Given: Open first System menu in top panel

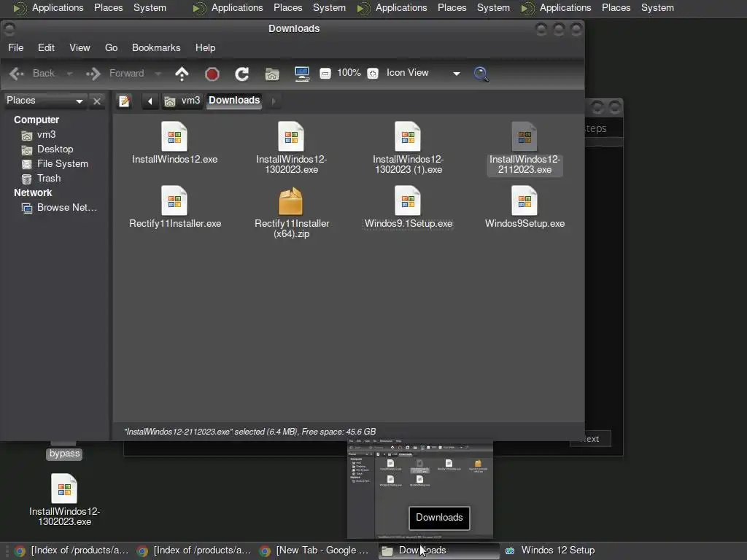Looking at the screenshot, I should pos(150,8).
